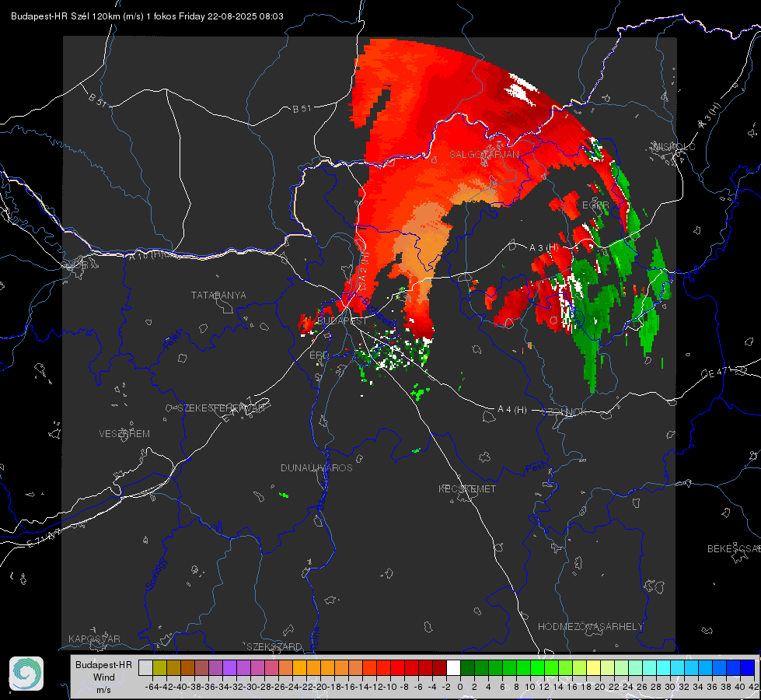The image size is (761, 700).
Task: Click the '42' value at legend end
Action: point(753,687)
